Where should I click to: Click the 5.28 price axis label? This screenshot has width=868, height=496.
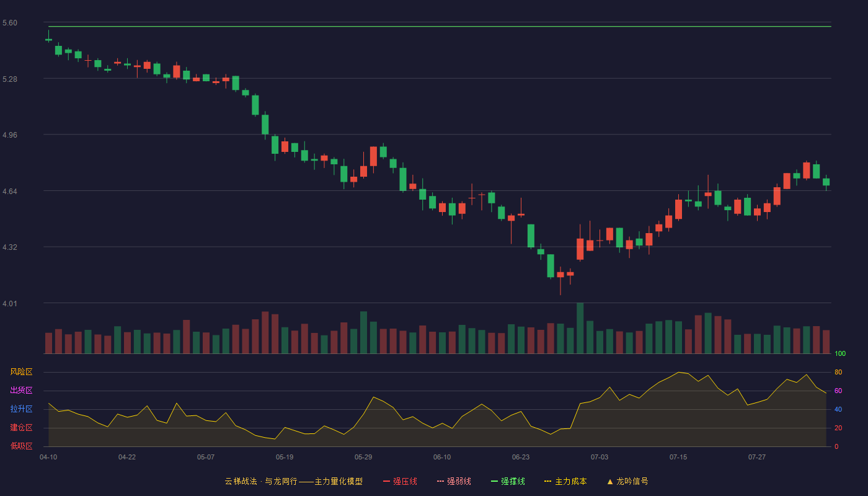pos(10,79)
